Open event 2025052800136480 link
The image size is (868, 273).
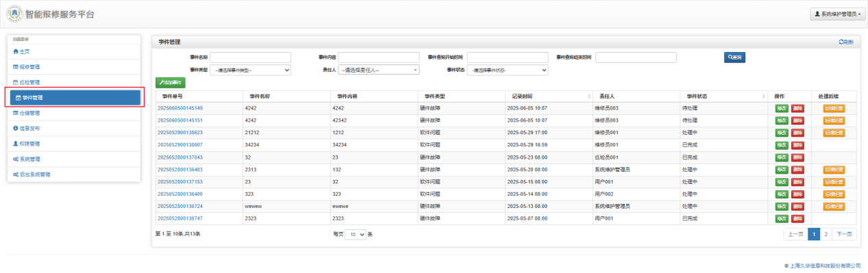coord(180,194)
